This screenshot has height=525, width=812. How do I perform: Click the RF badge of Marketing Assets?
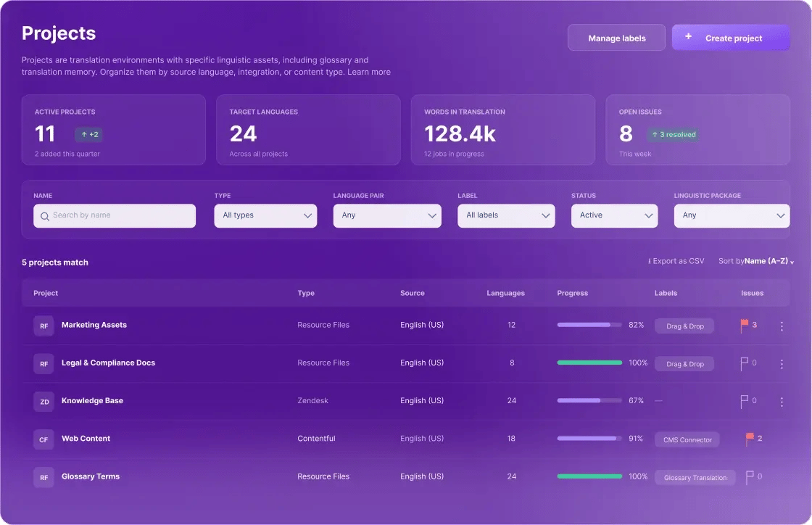pyautogui.click(x=44, y=326)
